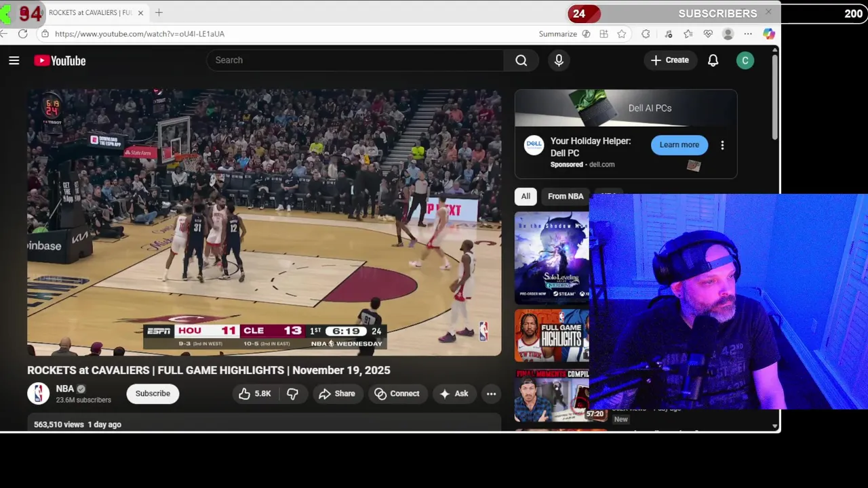Click the Ask button
The width and height of the screenshot is (868, 488).
click(454, 394)
